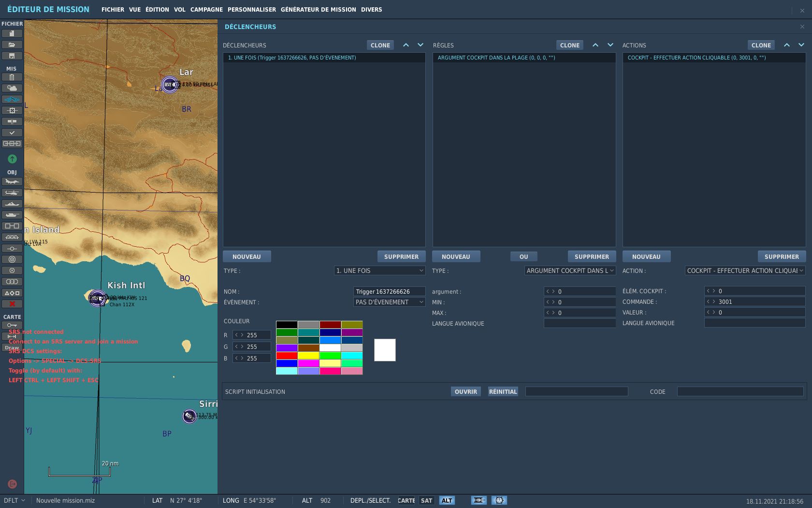
Task: Toggle ALT map view mode
Action: coord(447,501)
